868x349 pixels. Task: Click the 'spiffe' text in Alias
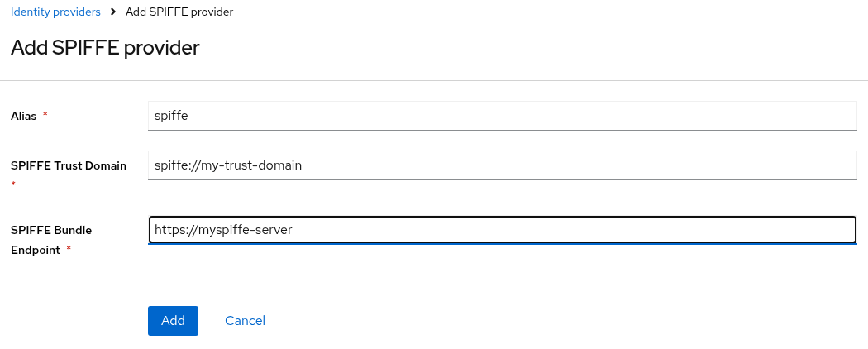171,116
